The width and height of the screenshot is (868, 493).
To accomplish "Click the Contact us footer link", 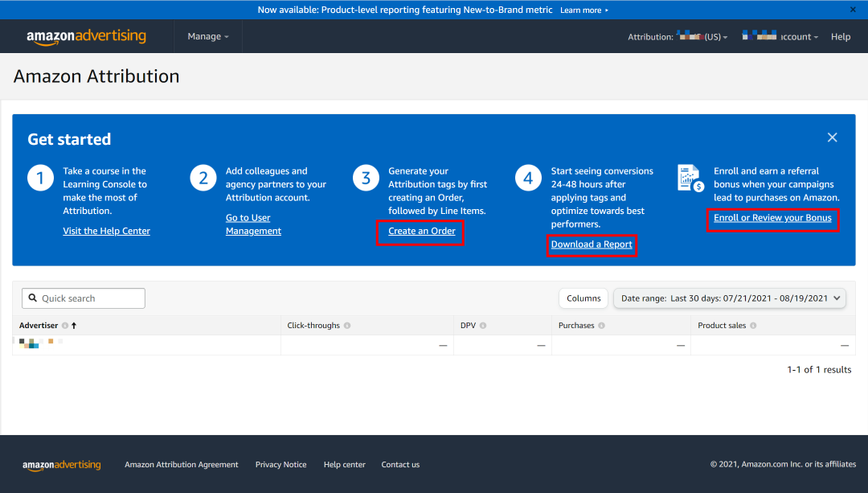I will [x=400, y=465].
